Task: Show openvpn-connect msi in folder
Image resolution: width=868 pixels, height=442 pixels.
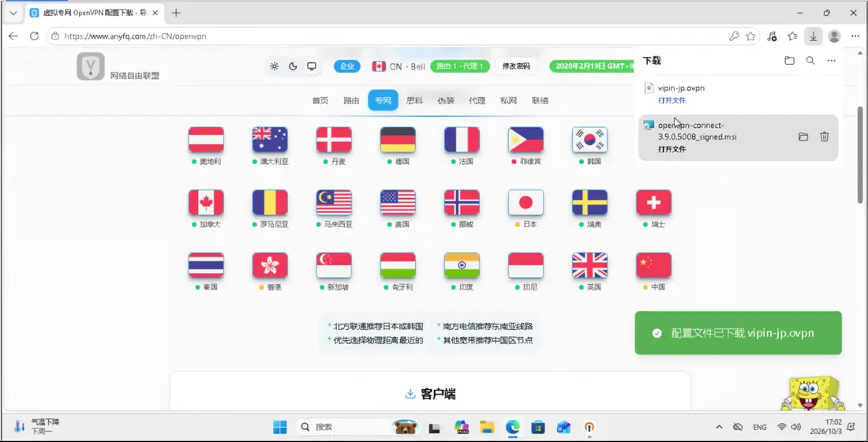Action: tap(803, 137)
